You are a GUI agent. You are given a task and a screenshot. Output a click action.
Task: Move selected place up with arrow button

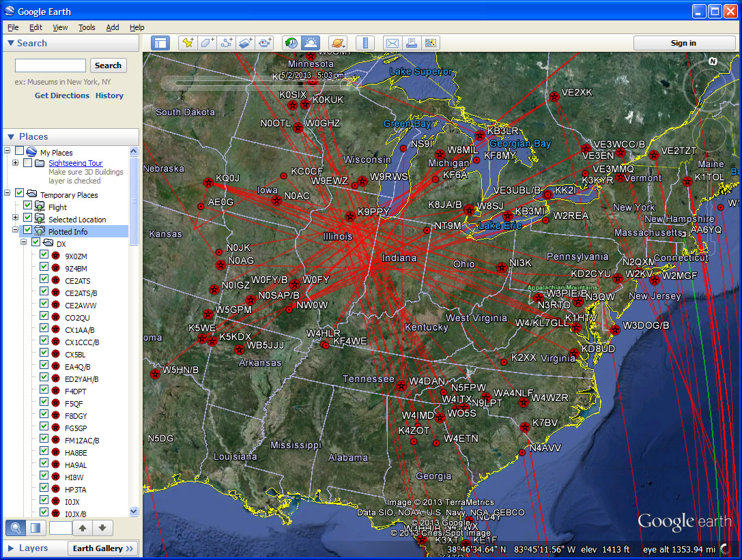pyautogui.click(x=83, y=527)
